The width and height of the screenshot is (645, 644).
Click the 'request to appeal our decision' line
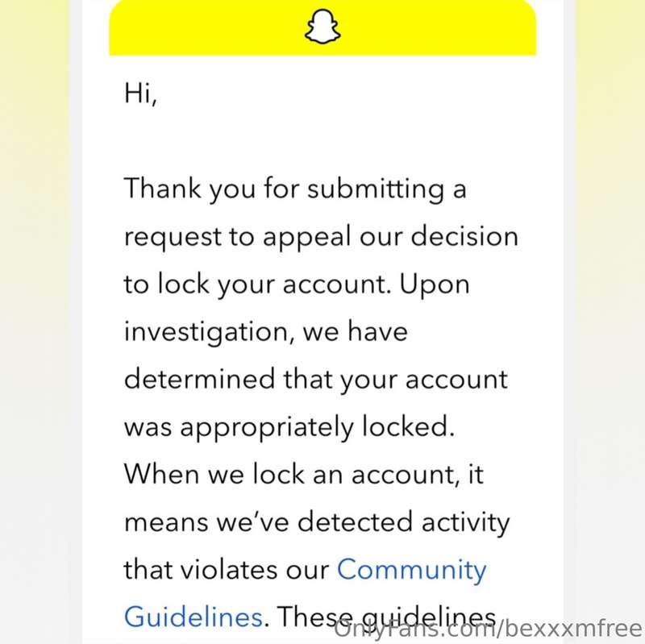coord(321,236)
